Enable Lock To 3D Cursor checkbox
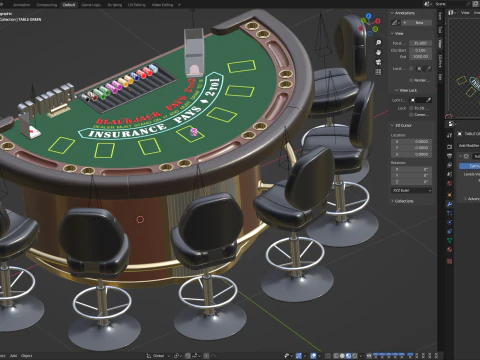This screenshot has width=480, height=360. coord(411,108)
